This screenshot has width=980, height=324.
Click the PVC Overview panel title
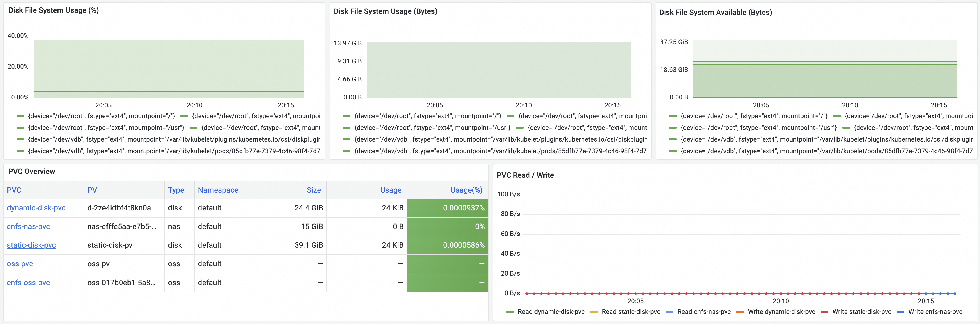[32, 172]
